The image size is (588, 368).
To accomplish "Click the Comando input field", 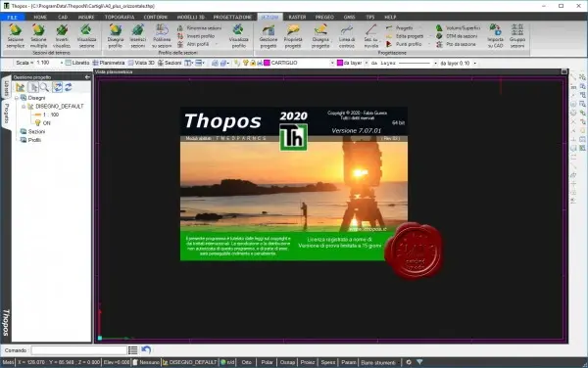I will coord(79,350).
